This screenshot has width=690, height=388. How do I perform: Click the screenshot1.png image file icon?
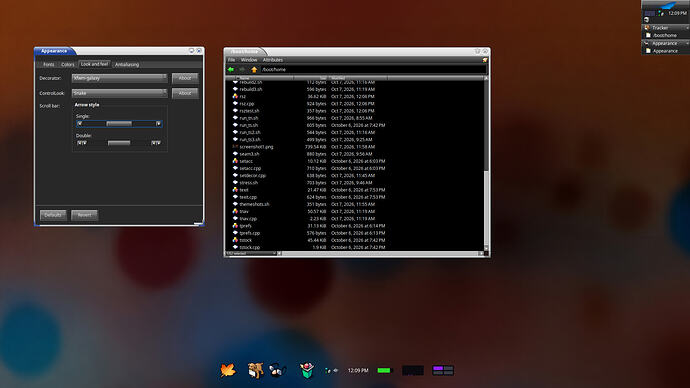pos(235,146)
